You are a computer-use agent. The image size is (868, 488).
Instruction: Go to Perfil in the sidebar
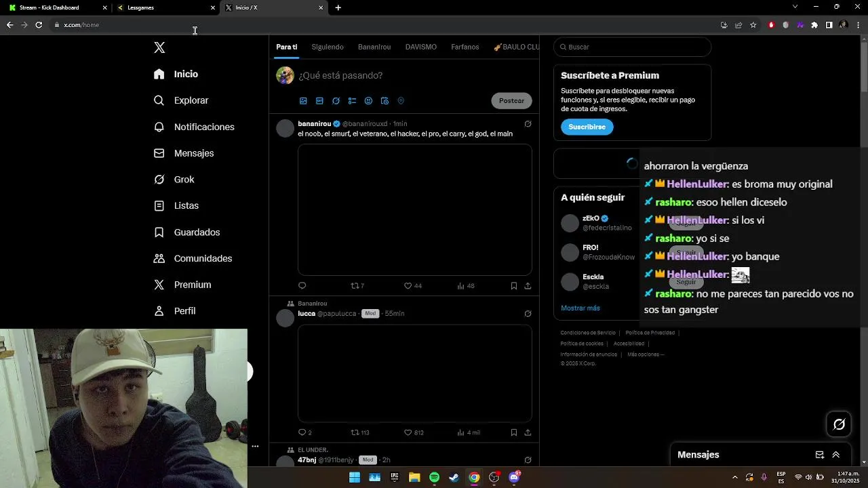(175, 311)
